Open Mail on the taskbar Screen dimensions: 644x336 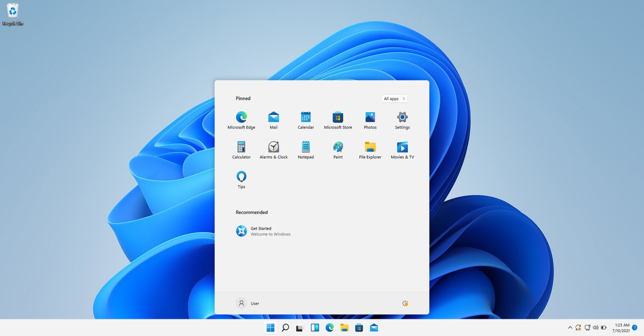point(374,328)
